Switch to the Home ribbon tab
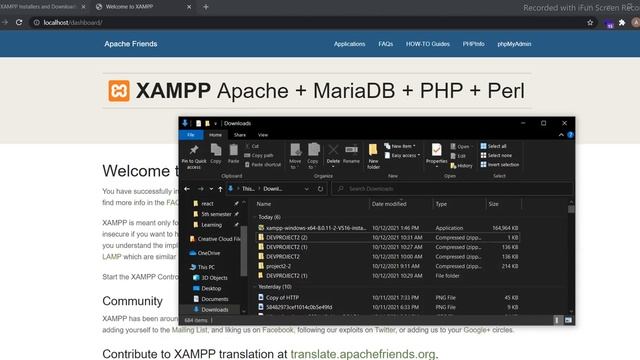The width and height of the screenshot is (640, 360). (x=215, y=135)
